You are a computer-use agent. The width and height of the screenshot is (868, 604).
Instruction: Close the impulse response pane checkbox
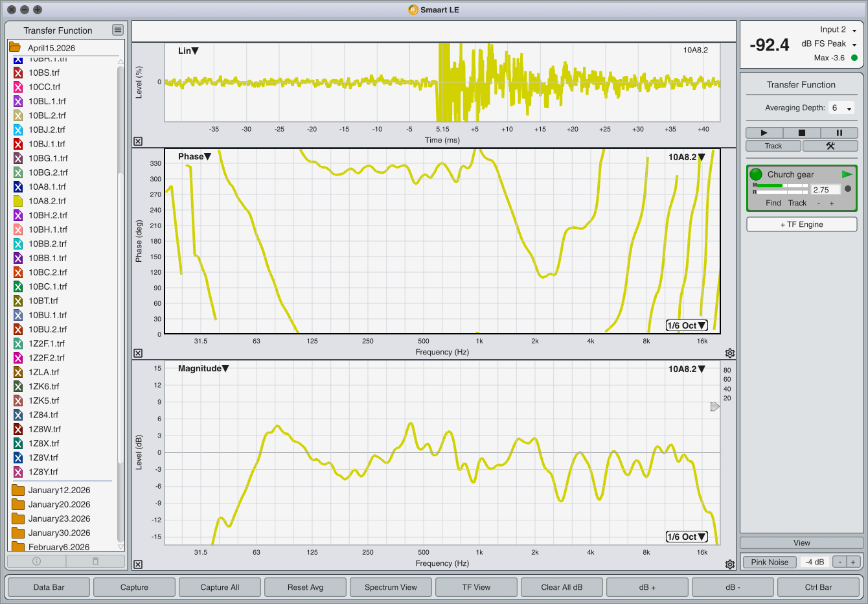[x=138, y=141]
